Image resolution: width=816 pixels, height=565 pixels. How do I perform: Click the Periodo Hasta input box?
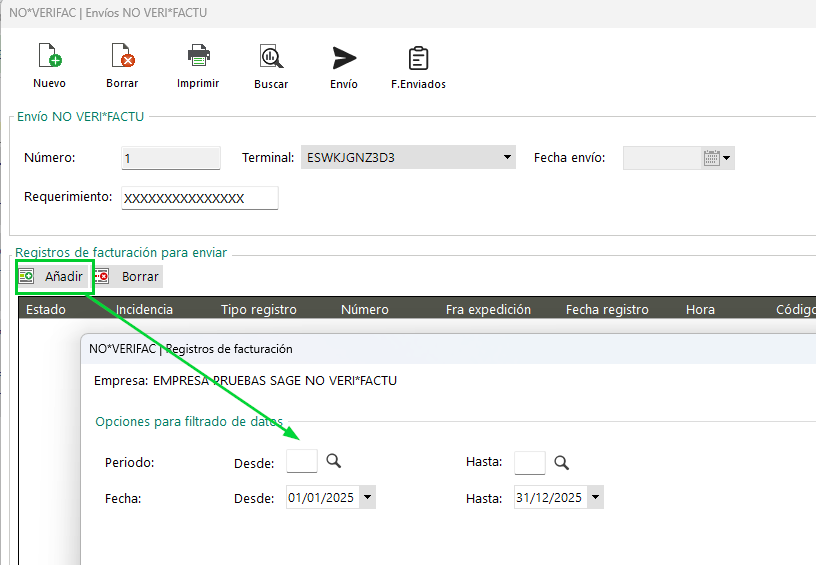click(530, 463)
